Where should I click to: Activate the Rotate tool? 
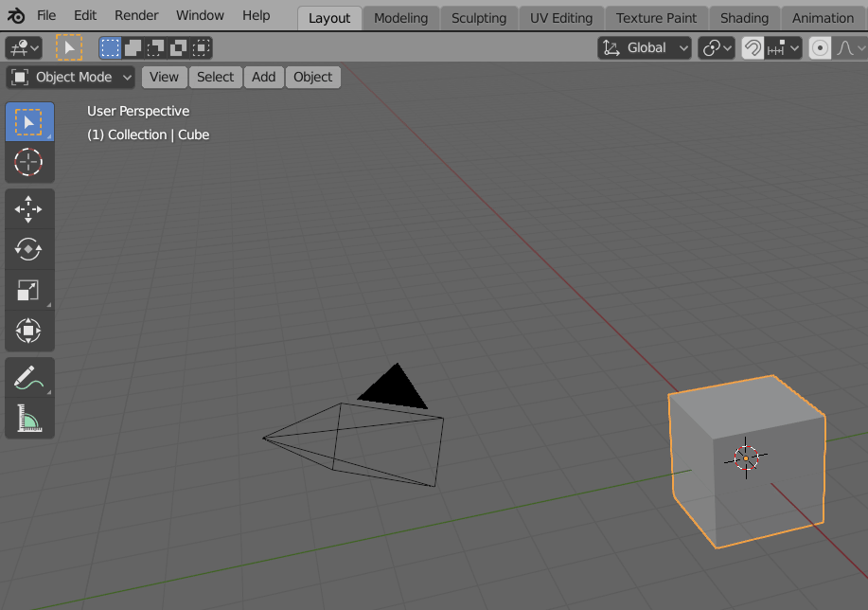coord(29,249)
